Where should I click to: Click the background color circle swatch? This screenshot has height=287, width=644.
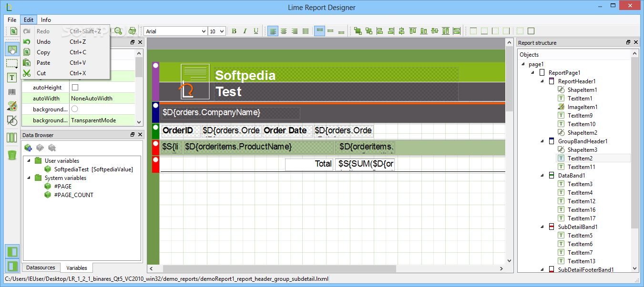[75, 109]
